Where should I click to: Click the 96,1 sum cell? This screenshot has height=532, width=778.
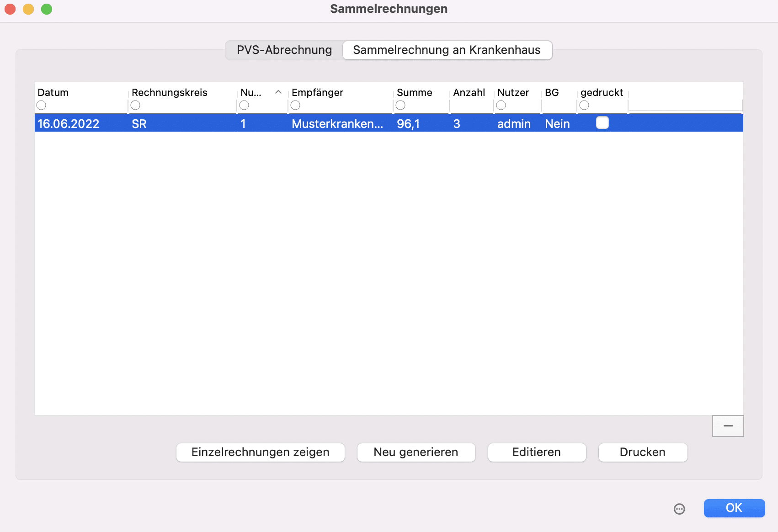(x=408, y=124)
